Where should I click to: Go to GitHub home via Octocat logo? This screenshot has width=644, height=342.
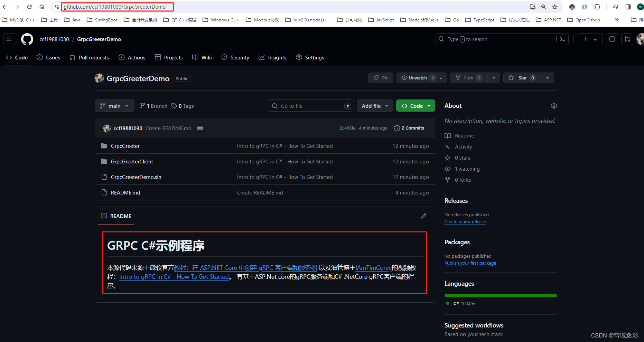[x=27, y=39]
